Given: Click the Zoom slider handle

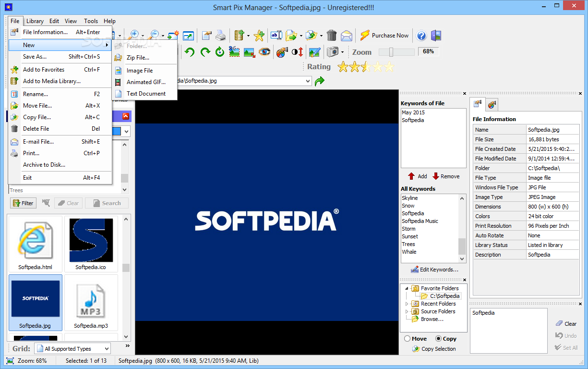Looking at the screenshot, I should tap(391, 52).
